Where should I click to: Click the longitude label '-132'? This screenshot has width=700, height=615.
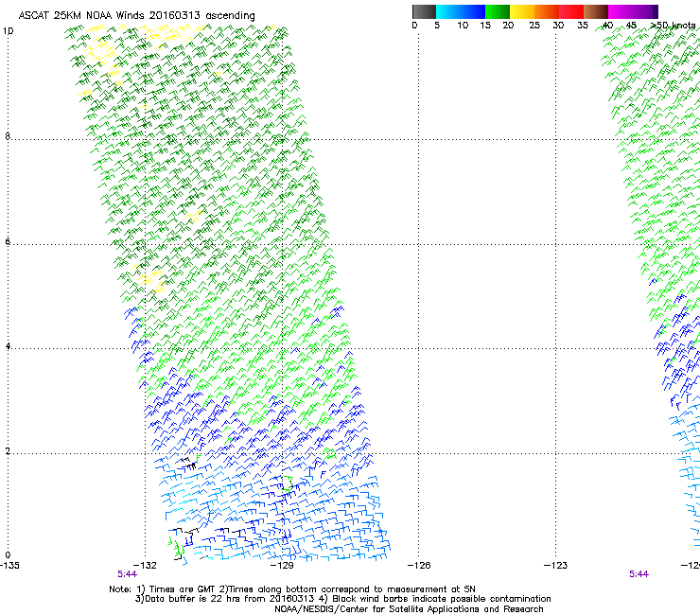145,566
